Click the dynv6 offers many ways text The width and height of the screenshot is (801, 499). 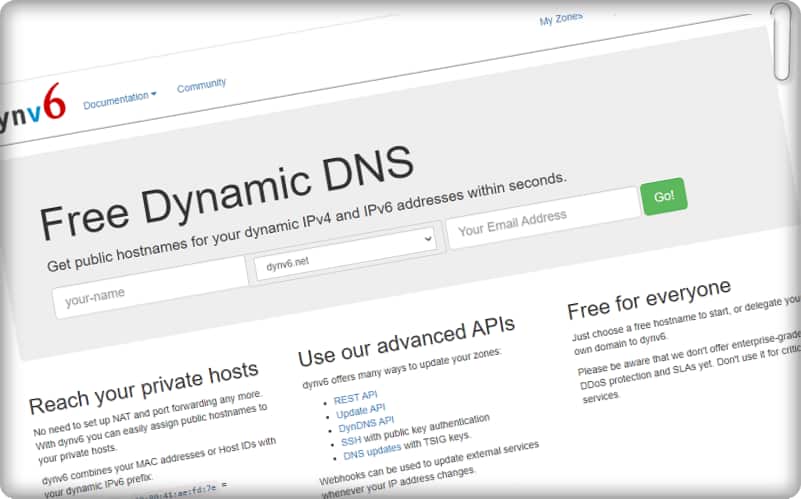pyautogui.click(x=402, y=368)
